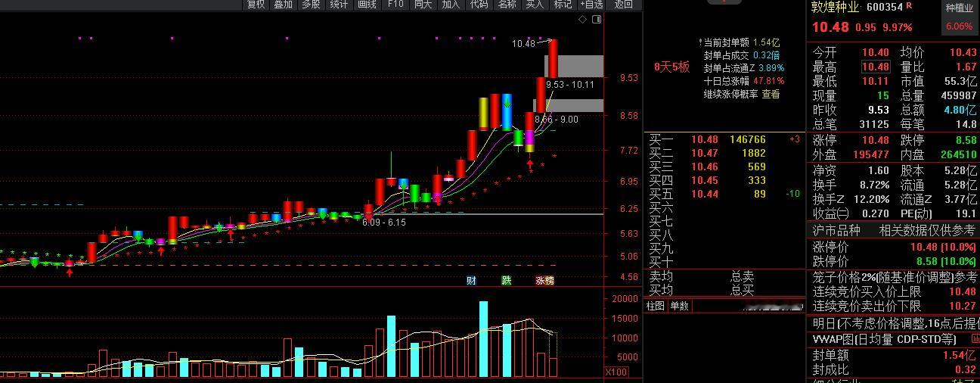The width and height of the screenshot is (980, 383).
Task: Switch to the 柱图 tab
Action: pyautogui.click(x=656, y=306)
